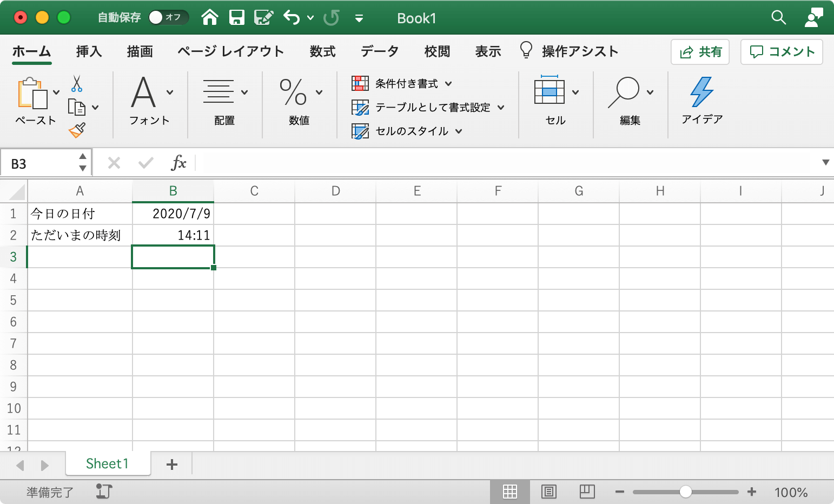The height and width of the screenshot is (504, 834).
Task: Click the Cells (セル) group icon
Action: 550,90
